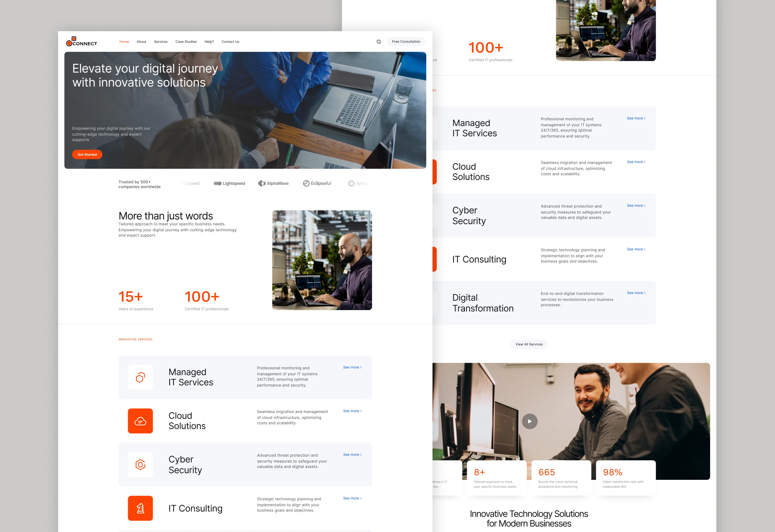Click the bearded man photo on left page
This screenshot has width=775, height=532.
(x=322, y=260)
